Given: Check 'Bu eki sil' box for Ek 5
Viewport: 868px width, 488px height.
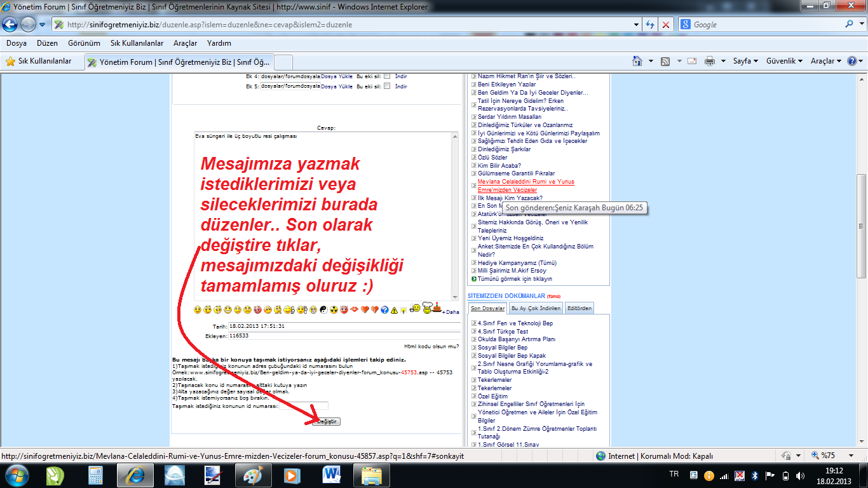Looking at the screenshot, I should click(386, 86).
